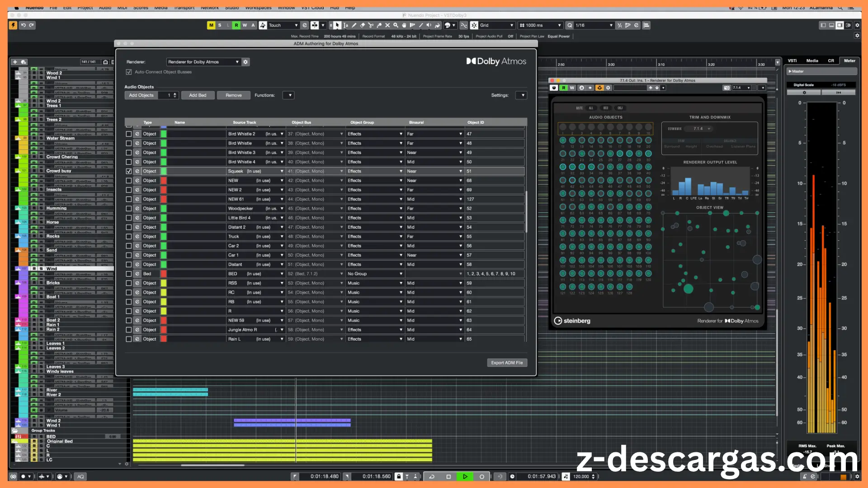Open the 1/16 quantize preset dropdown
The image size is (868, 488).
click(x=594, y=25)
